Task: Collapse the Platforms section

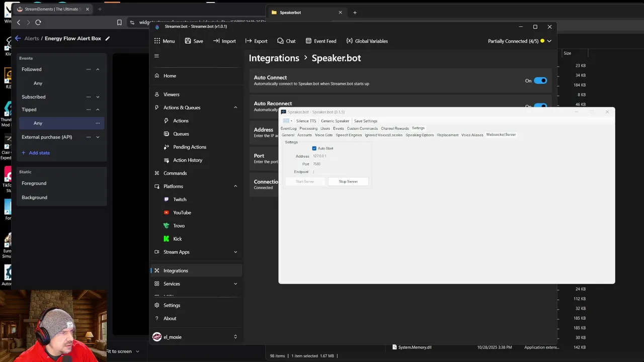Action: click(x=235, y=187)
